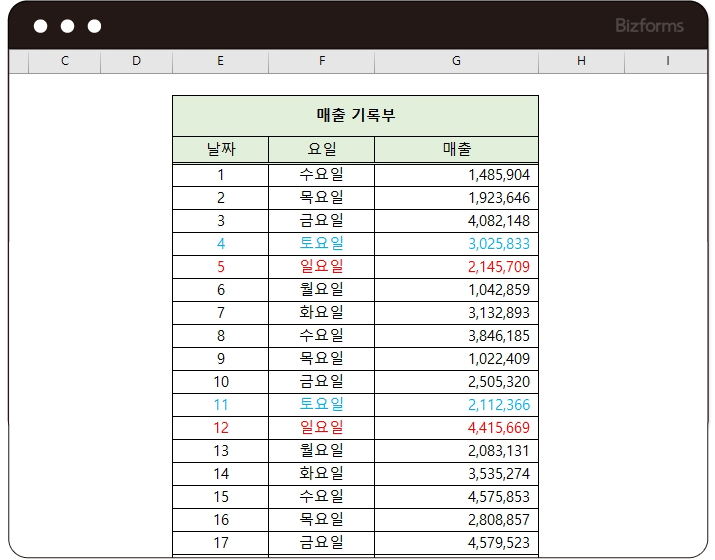
Task: Click sales value 3,846,185
Action: coord(456,336)
